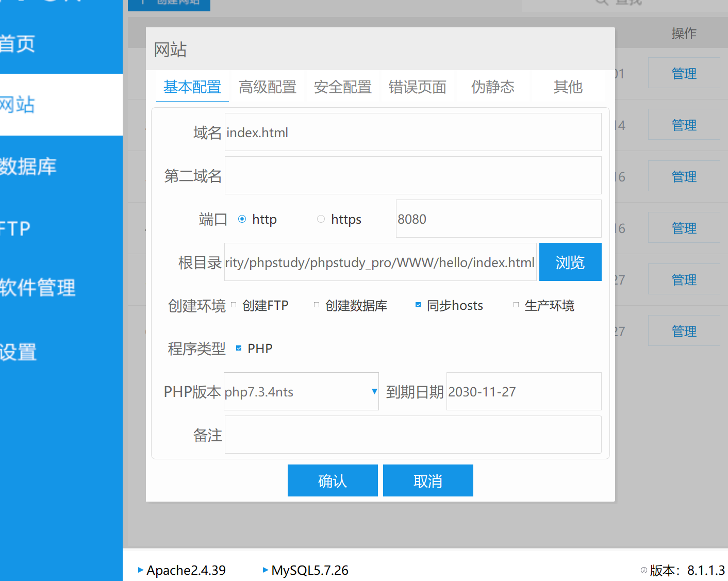This screenshot has height=581, width=728.
Task: Uncheck the 同步hosts checkbox
Action: [x=418, y=305]
